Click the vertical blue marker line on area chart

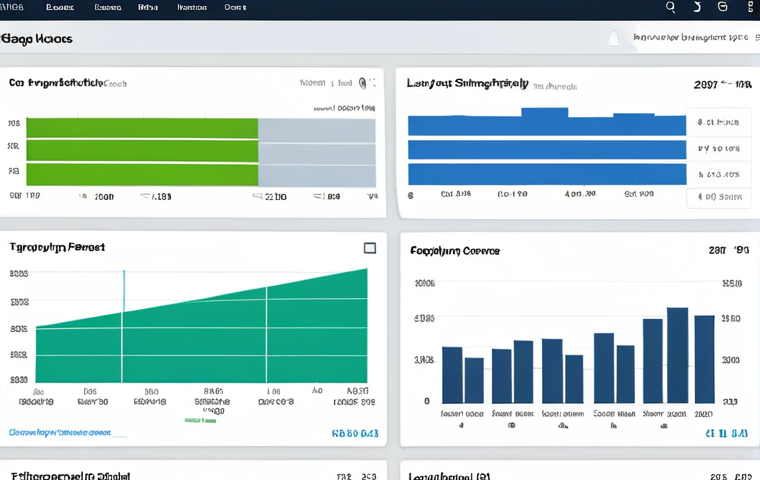(124, 291)
